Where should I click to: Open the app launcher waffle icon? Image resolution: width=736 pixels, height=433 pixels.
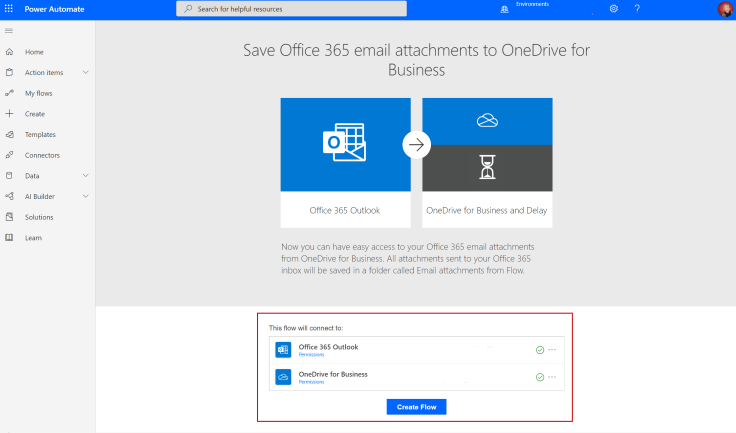click(10, 8)
